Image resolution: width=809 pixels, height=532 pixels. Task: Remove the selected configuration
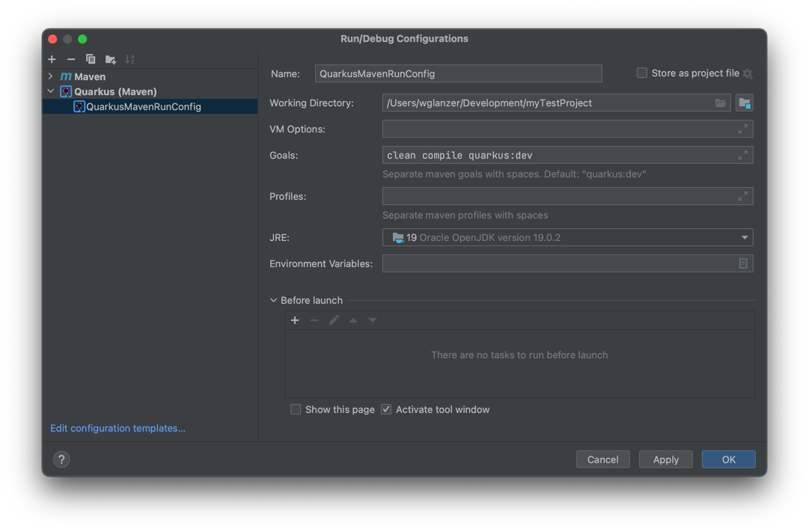(71, 59)
